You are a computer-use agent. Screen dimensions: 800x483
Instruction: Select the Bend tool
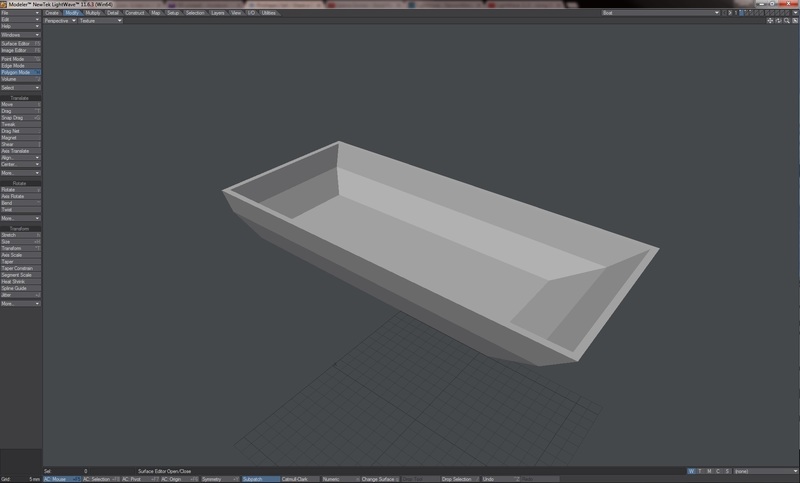(20, 202)
